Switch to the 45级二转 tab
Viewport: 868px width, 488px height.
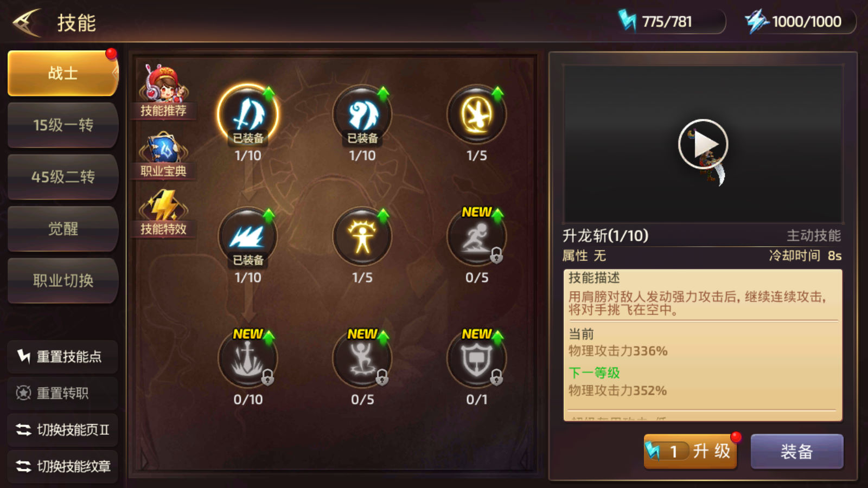tap(63, 177)
